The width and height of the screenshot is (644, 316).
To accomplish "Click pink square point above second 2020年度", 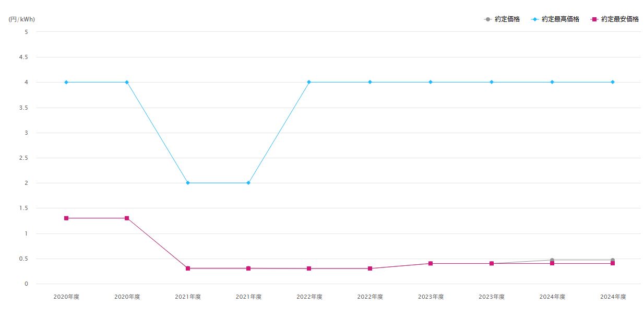I will tap(127, 218).
